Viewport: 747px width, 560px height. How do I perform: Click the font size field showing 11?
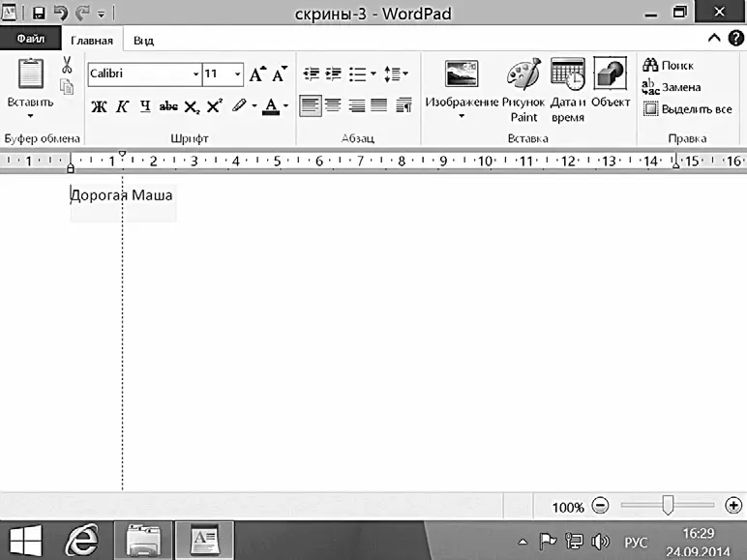pyautogui.click(x=218, y=74)
